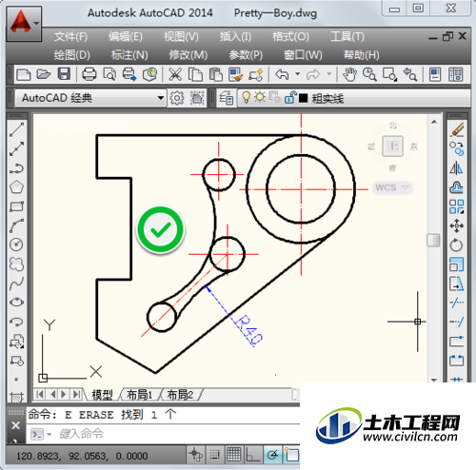Click the Zoom Realtime icon

[x=369, y=75]
